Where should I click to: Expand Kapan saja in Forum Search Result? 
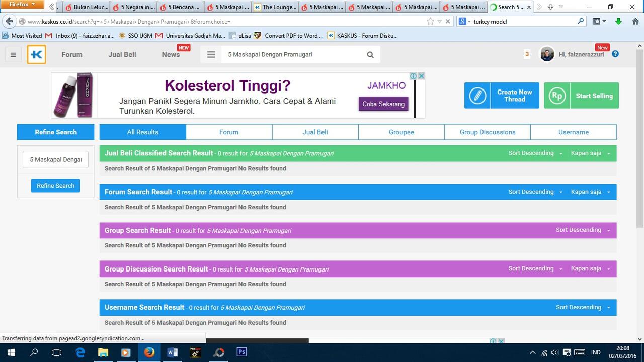[591, 192]
